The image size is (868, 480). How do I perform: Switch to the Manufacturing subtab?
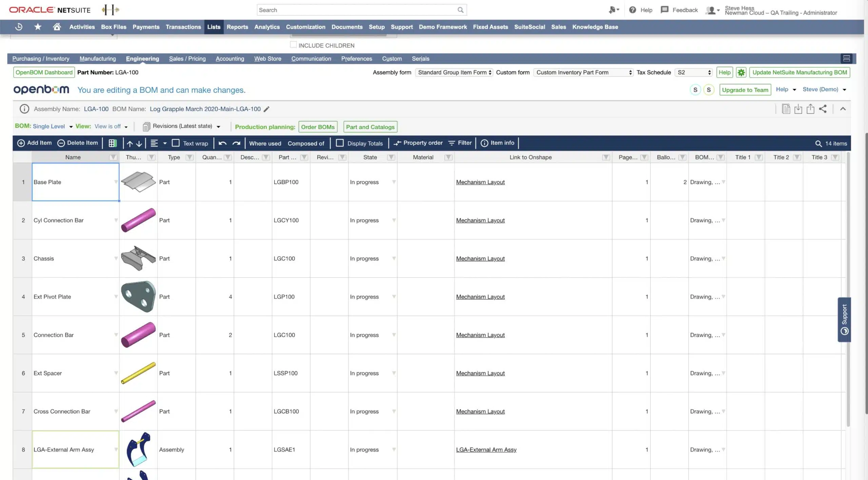pyautogui.click(x=98, y=59)
